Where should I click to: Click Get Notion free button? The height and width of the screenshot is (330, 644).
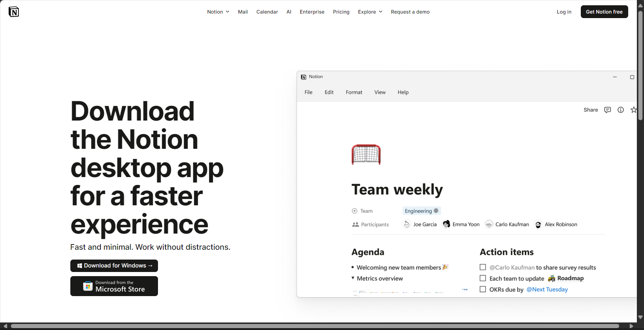tap(604, 12)
